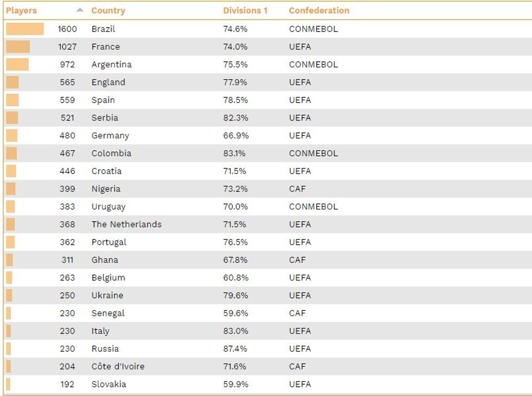This screenshot has width=532, height=396.
Task: Select the Argentina country row
Action: 268,65
